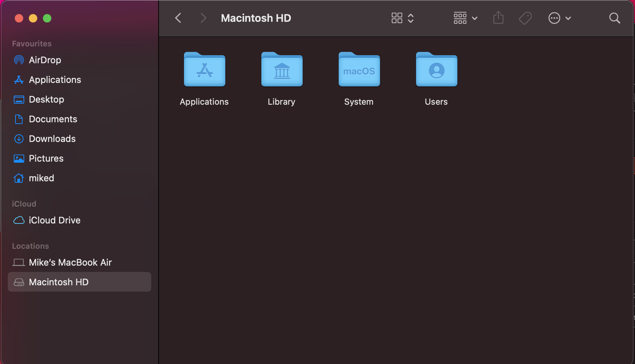
Task: Open the Group By dropdown
Action: [466, 18]
